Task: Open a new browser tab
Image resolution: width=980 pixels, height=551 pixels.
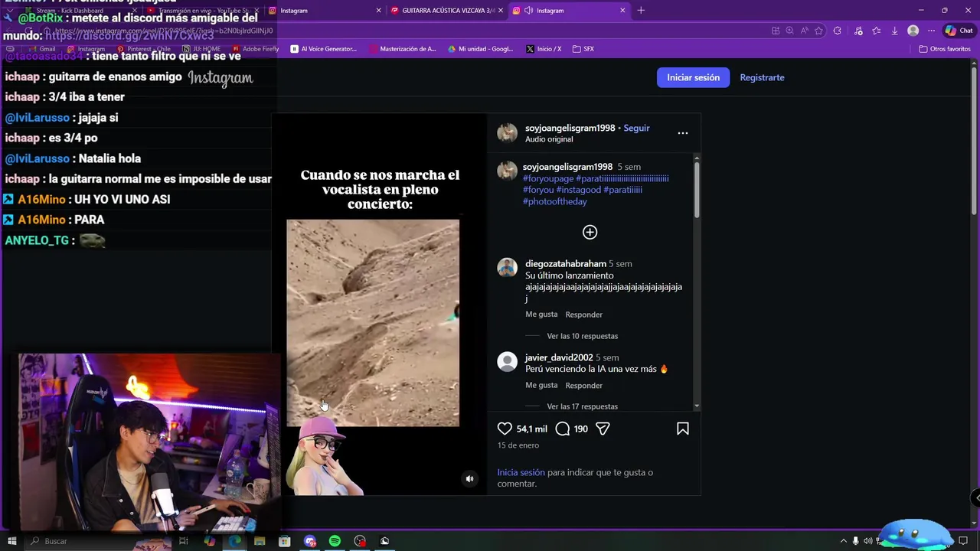Action: click(x=641, y=11)
